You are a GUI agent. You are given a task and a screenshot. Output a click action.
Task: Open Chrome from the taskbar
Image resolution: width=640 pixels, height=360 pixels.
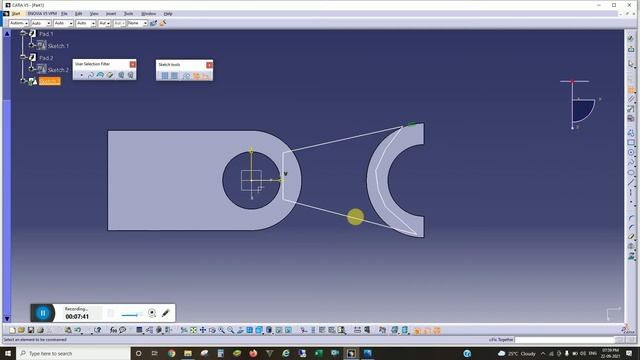click(171, 353)
